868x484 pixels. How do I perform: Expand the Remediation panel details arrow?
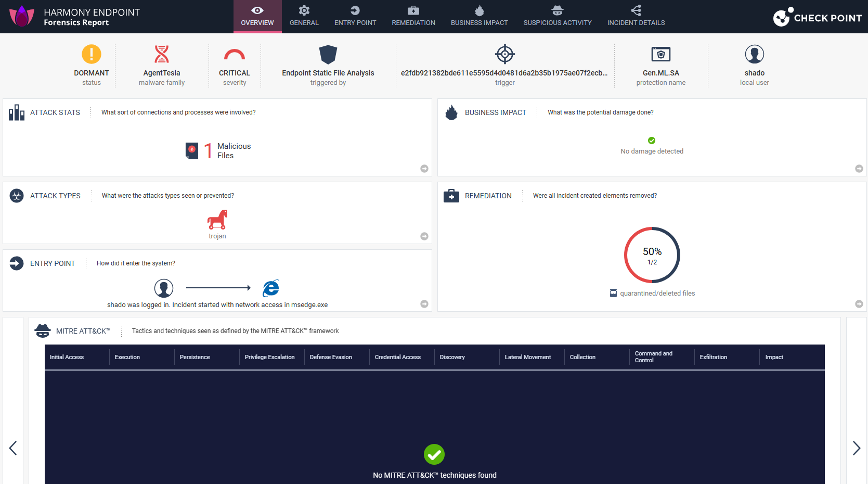pyautogui.click(x=859, y=304)
